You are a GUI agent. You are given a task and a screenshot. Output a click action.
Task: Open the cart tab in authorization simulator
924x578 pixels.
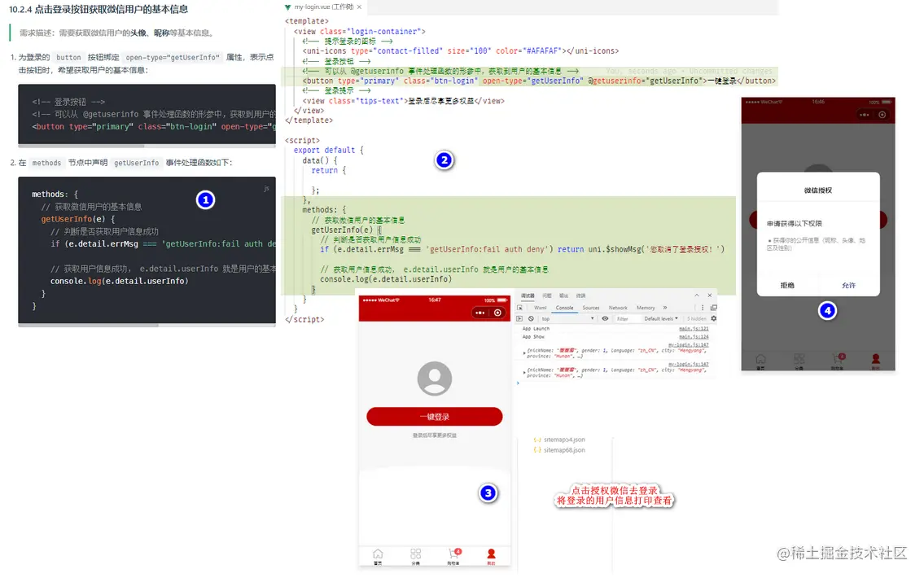(x=838, y=361)
